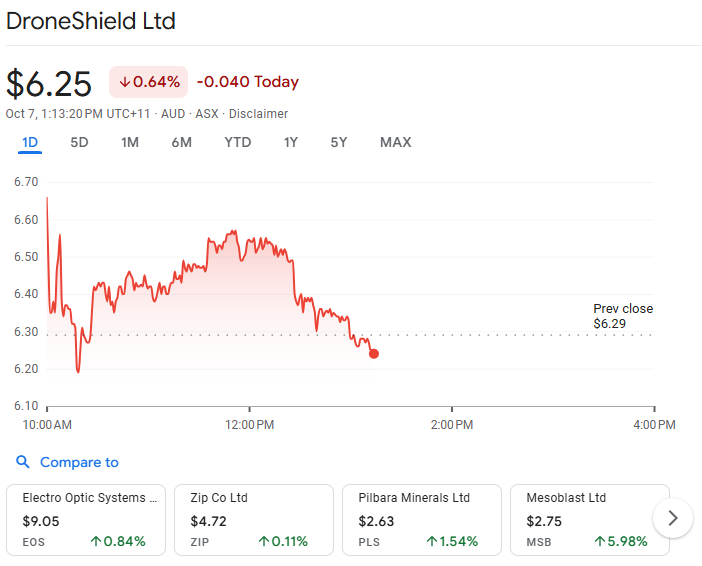Click the green up arrow on Mesoblast card
The width and height of the screenshot is (702, 566).
(x=598, y=542)
